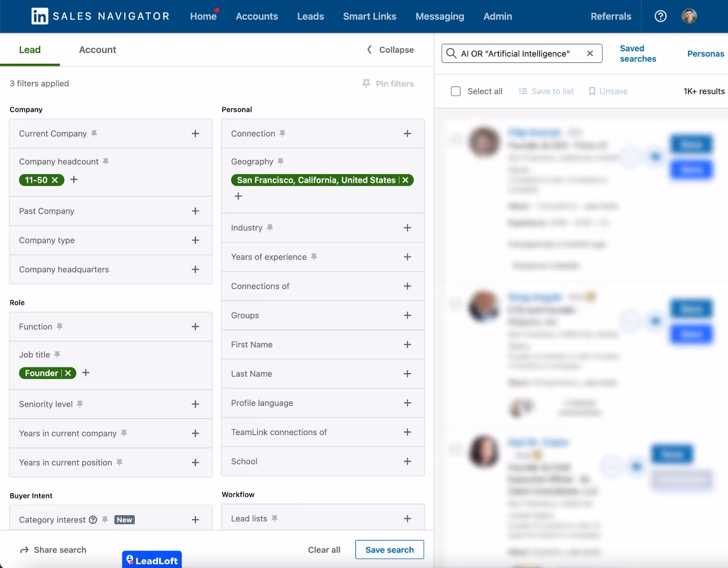Screen dimensions: 728x568
Task: Pin the Years in current company filter
Action: [124, 433]
